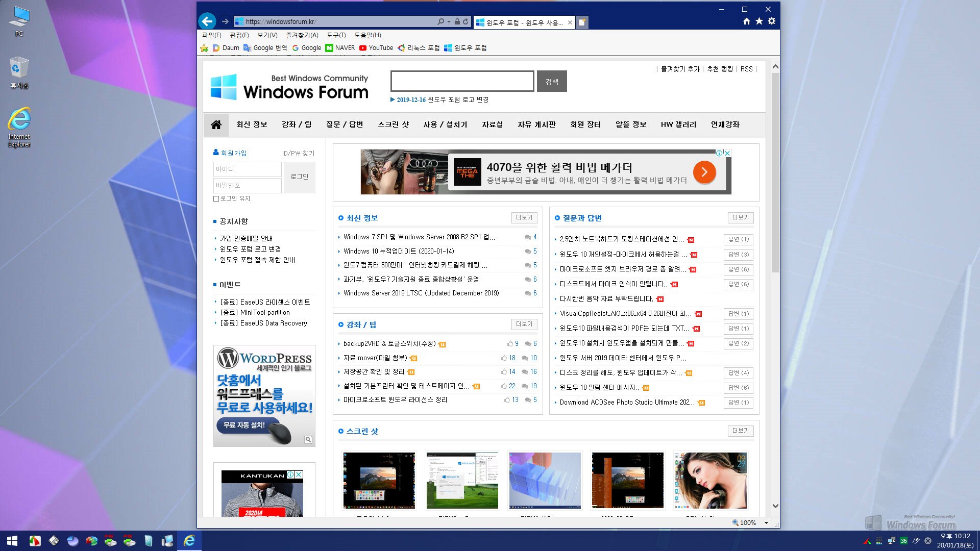980x551 pixels.
Task: Open the Favorites star icon
Action: (759, 21)
